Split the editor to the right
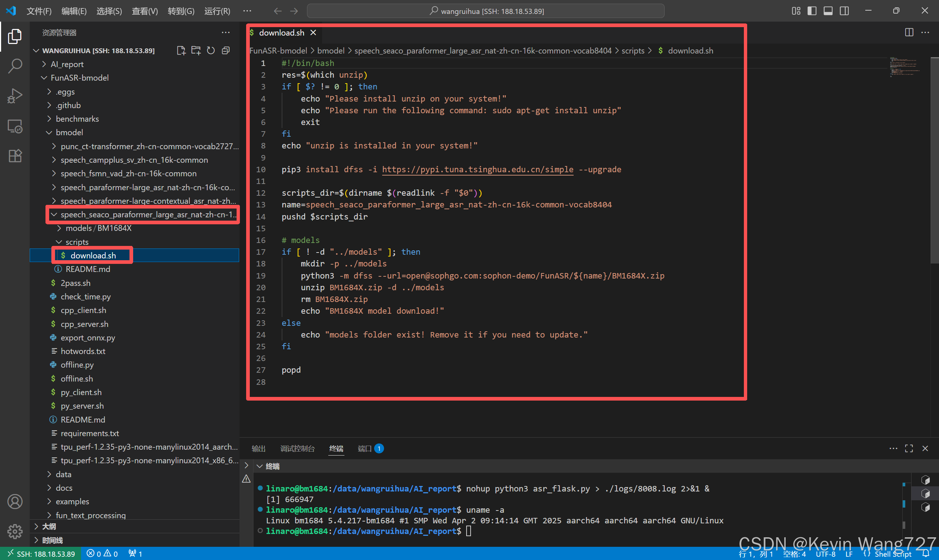939x560 pixels. [x=909, y=33]
